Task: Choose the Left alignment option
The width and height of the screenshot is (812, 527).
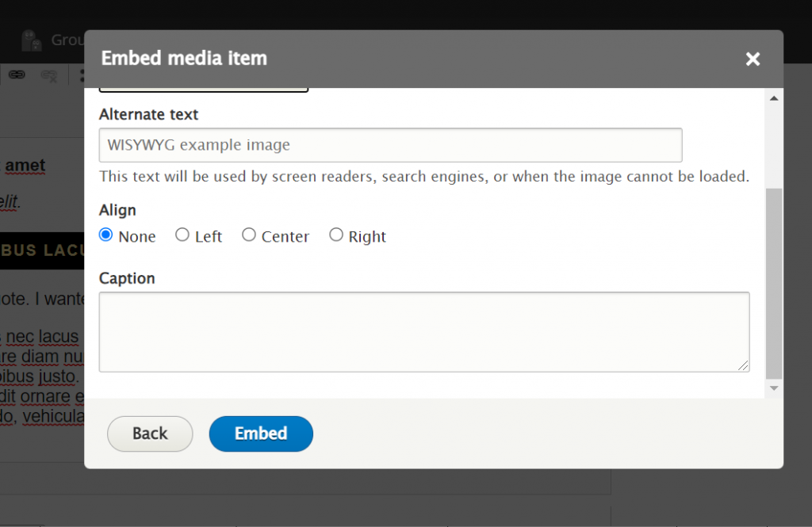Action: 182,235
